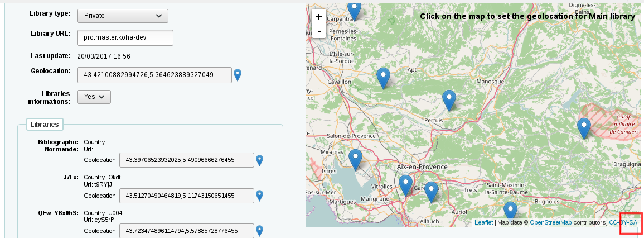Open the Library type dropdown
644x238 pixels.
click(x=122, y=16)
